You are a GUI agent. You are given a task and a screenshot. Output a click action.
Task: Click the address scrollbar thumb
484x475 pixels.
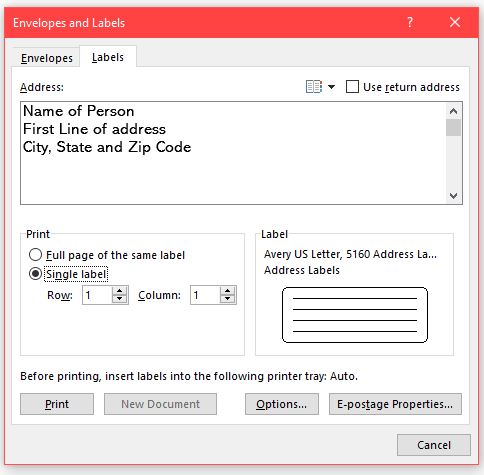pyautogui.click(x=453, y=128)
